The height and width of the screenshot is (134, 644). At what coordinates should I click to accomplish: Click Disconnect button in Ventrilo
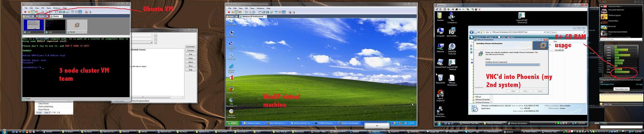point(191,47)
